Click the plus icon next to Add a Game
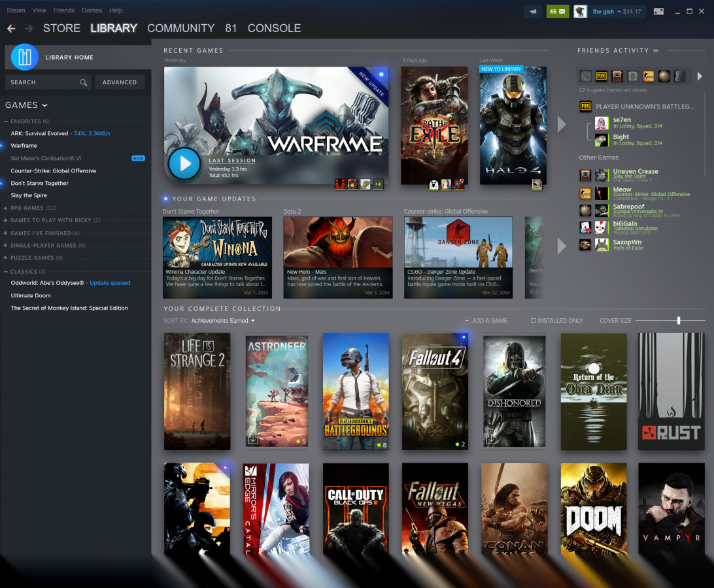Image resolution: width=714 pixels, height=588 pixels. (467, 321)
